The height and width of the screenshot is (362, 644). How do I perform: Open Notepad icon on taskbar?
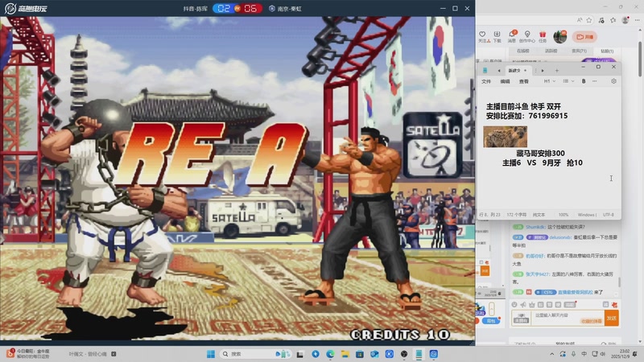[x=419, y=354]
